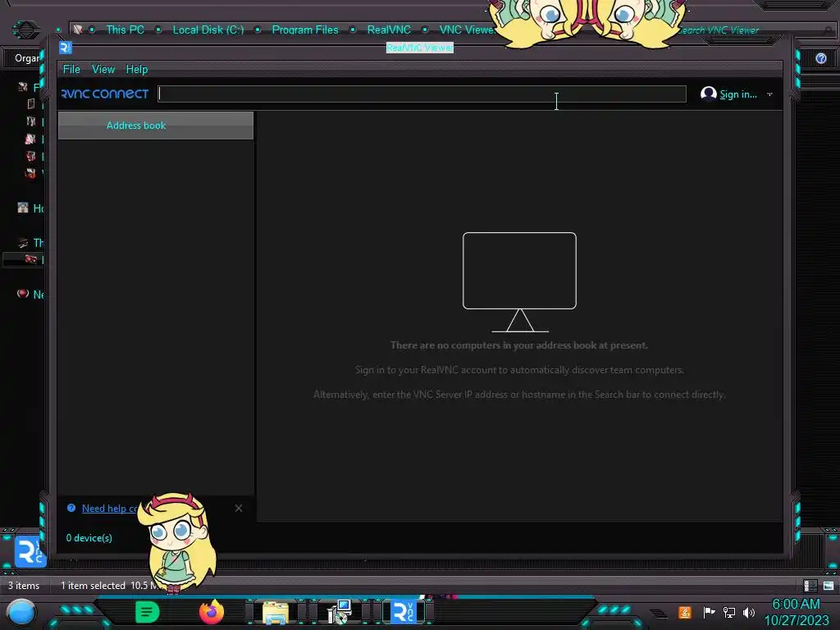
Task: Open the Explorer Organize menu
Action: click(x=27, y=58)
